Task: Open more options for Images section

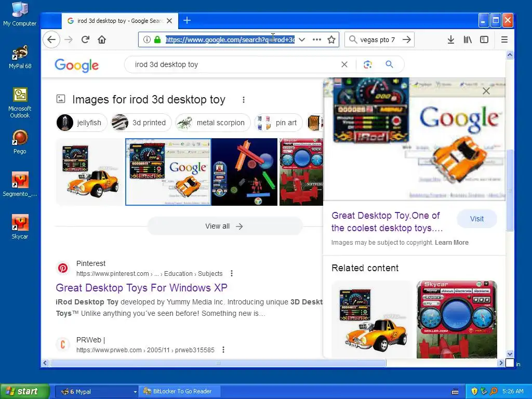Action: 244,100
